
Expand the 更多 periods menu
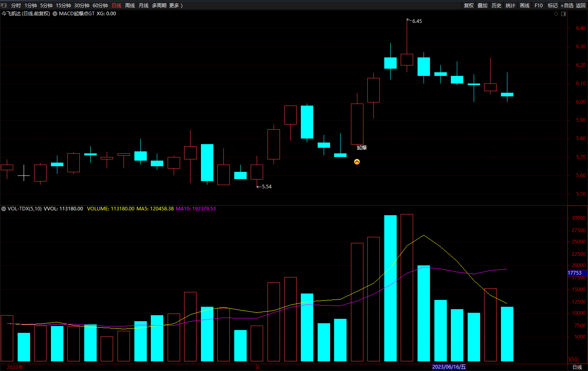(176, 6)
